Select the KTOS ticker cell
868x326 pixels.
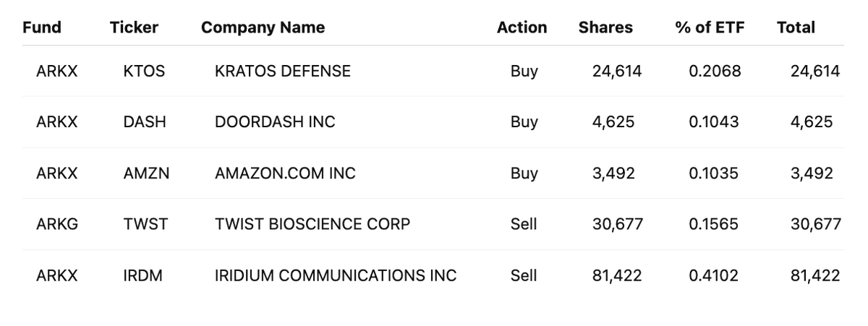point(144,71)
